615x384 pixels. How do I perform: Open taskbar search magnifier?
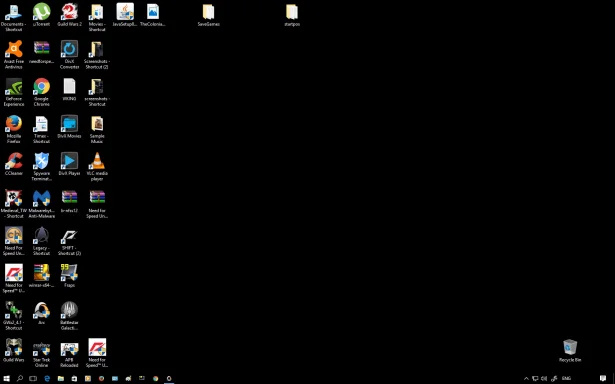point(20,379)
